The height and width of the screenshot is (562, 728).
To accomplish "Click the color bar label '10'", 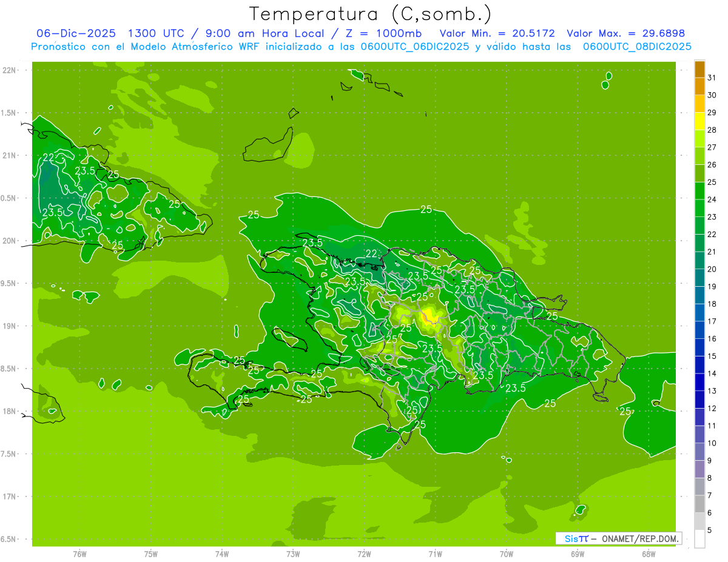I will pyautogui.click(x=712, y=443).
